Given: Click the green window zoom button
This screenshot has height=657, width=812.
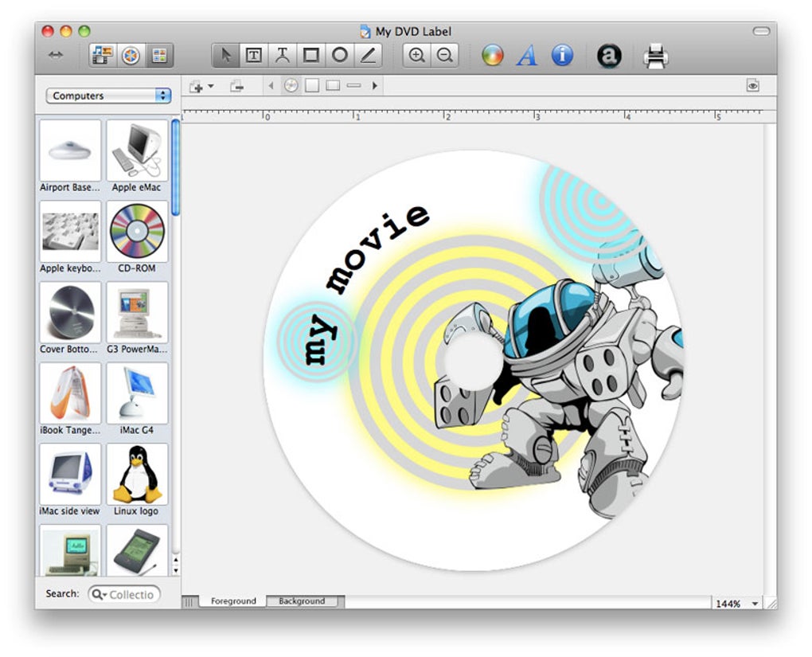Looking at the screenshot, I should click(x=84, y=31).
